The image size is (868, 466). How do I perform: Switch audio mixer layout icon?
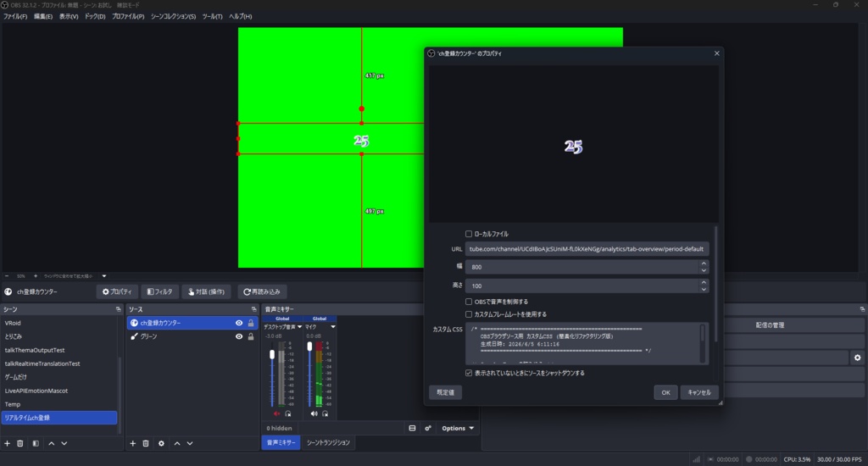point(413,429)
